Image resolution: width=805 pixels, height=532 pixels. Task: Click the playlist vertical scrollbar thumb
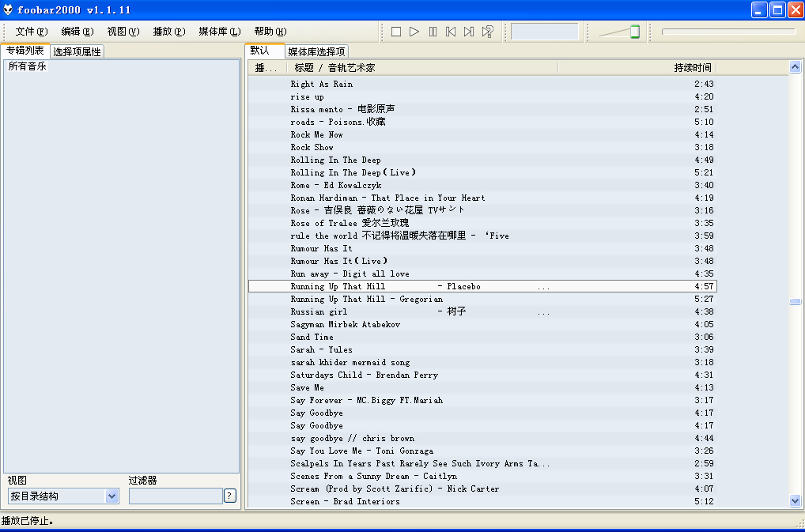796,301
